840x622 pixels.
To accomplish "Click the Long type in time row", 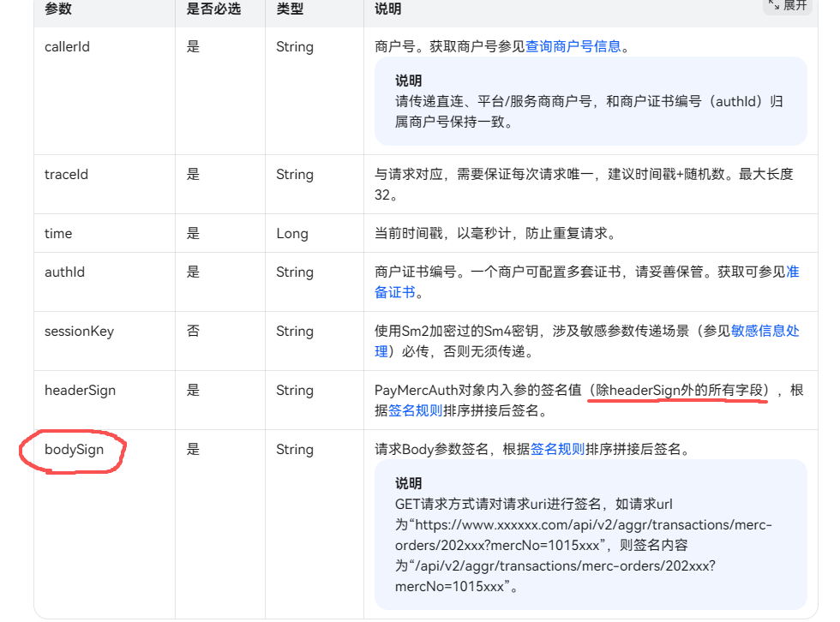I will pyautogui.click(x=291, y=234).
